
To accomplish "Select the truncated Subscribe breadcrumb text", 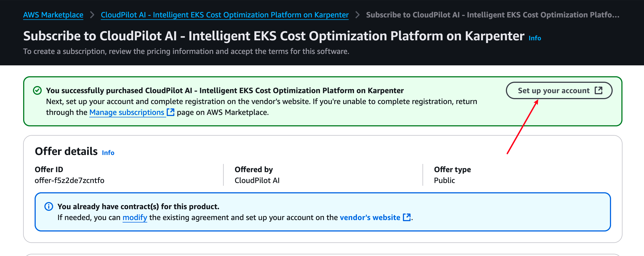I will pyautogui.click(x=493, y=15).
